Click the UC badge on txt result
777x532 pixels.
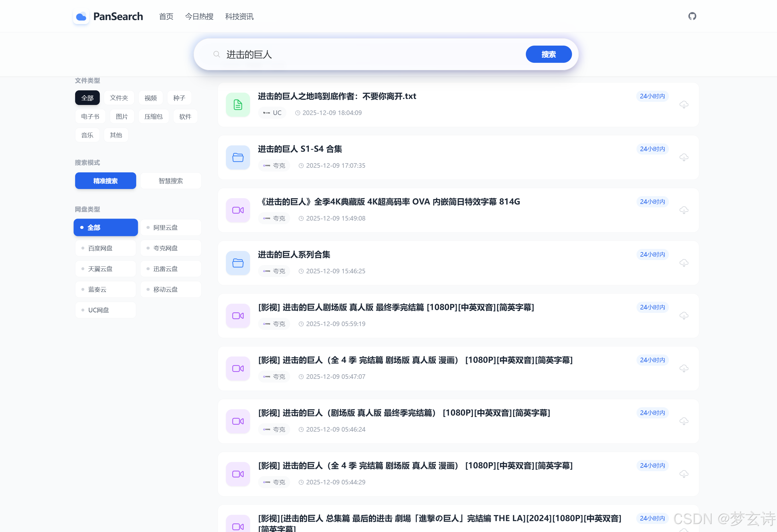272,113
